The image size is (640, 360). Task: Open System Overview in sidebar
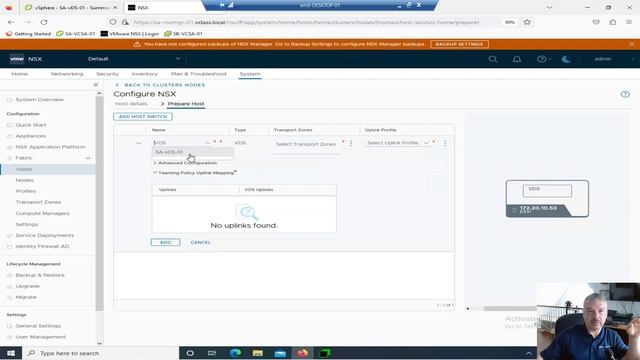[39, 100]
